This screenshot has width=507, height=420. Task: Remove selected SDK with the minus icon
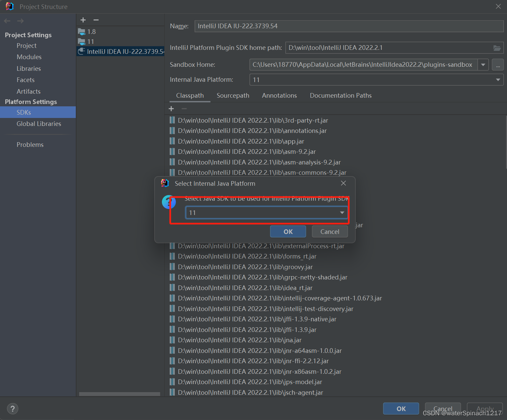click(x=96, y=20)
